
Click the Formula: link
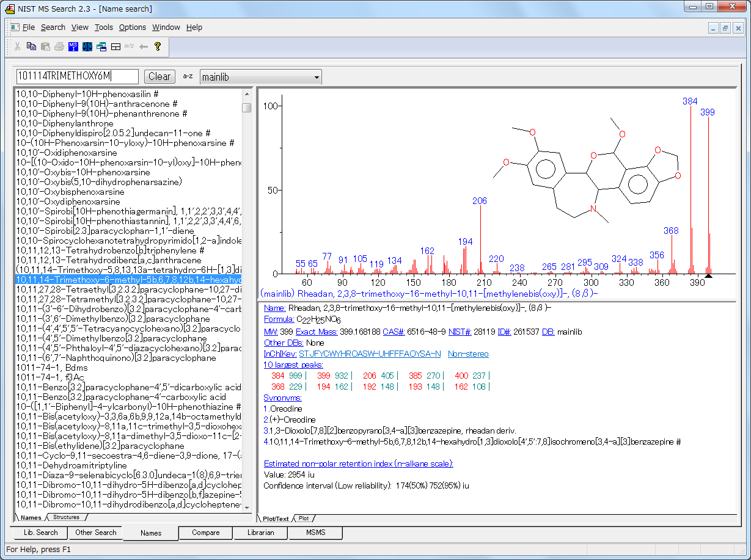click(x=279, y=319)
